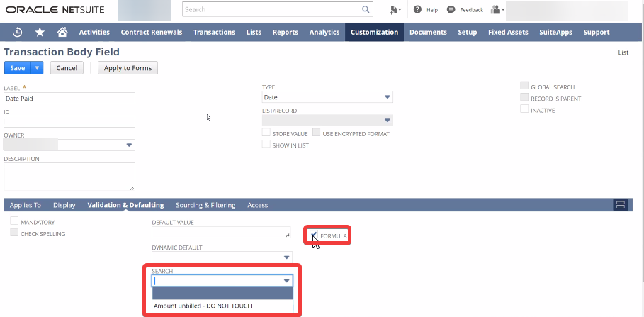Viewport: 644px width, 317px height.
Task: Open the Analytics menu
Action: click(x=324, y=32)
